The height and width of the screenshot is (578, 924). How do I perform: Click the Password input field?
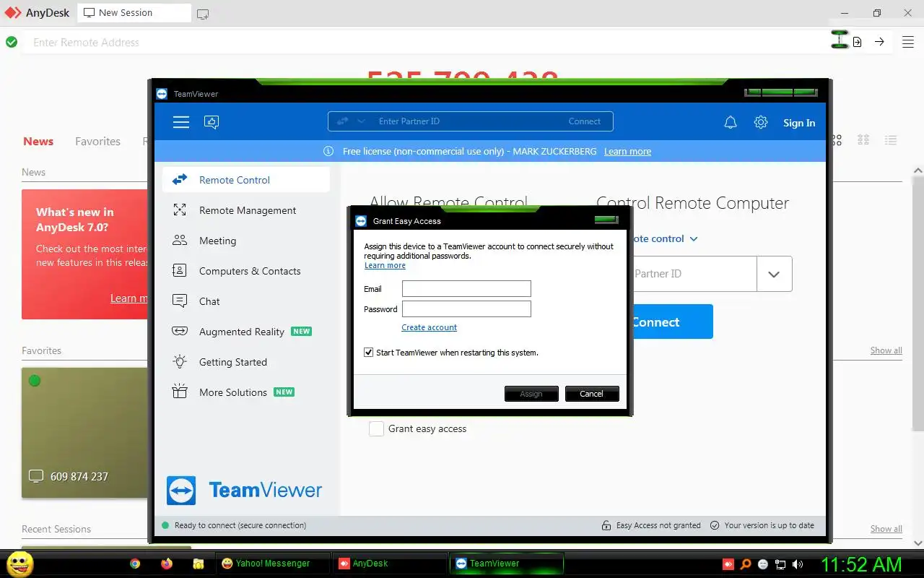click(x=466, y=309)
